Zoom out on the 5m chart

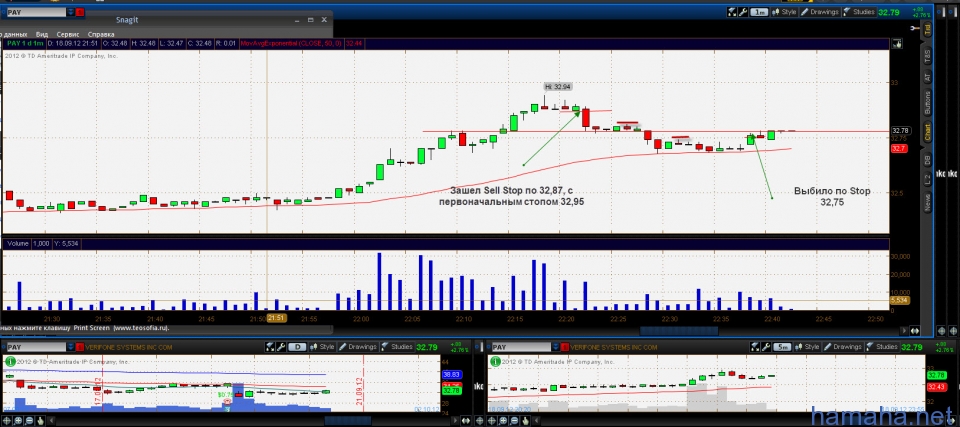pos(514,420)
